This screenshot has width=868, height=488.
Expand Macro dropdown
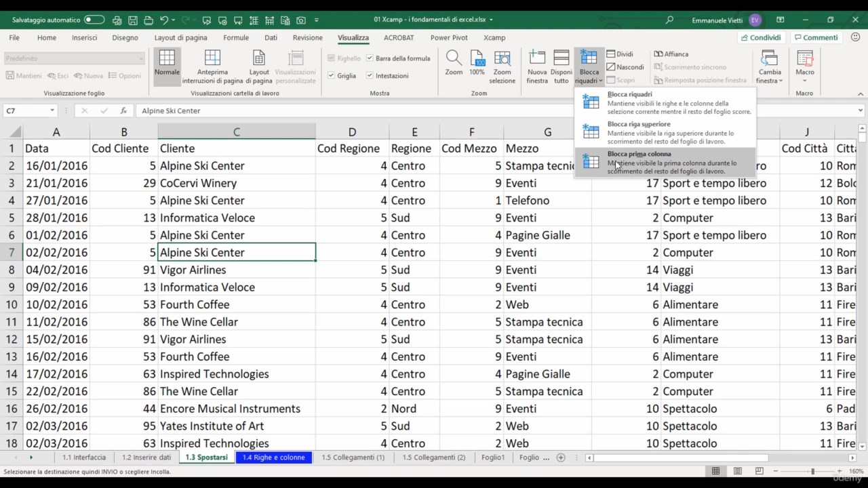(x=805, y=66)
